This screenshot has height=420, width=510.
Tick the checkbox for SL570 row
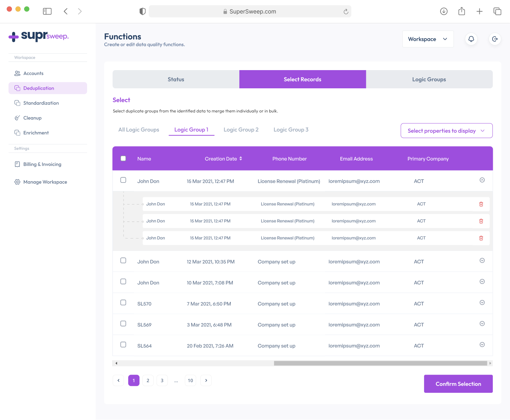[x=123, y=302]
